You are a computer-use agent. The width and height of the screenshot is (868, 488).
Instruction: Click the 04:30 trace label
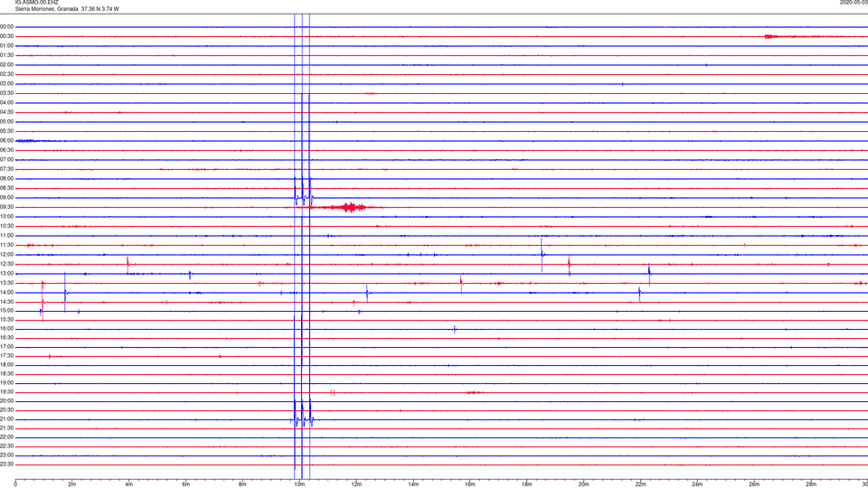point(7,112)
